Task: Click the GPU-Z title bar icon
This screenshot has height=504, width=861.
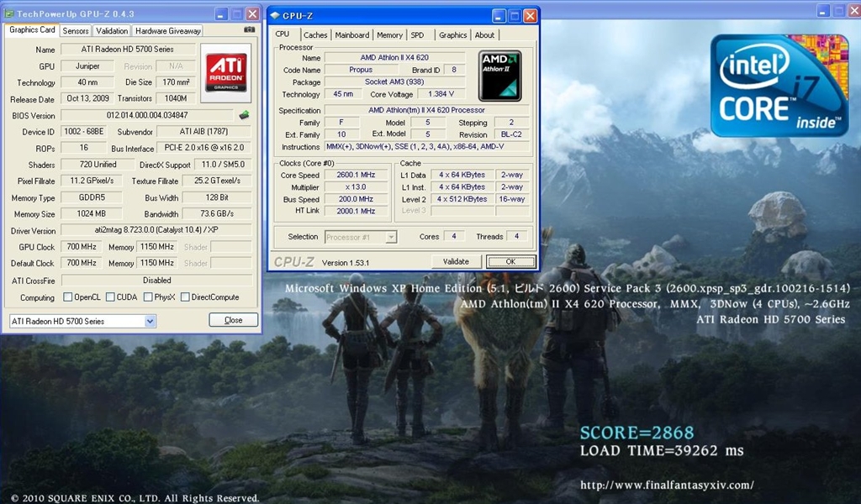Action: point(9,14)
